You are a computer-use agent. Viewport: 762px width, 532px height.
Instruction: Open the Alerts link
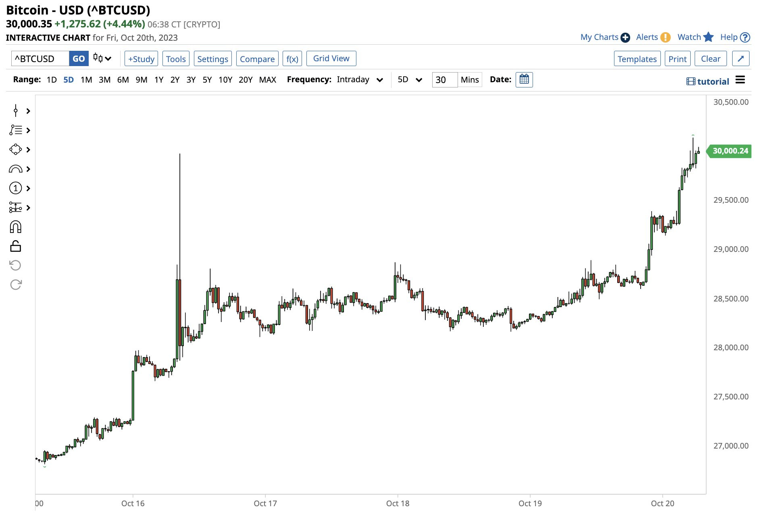(647, 37)
